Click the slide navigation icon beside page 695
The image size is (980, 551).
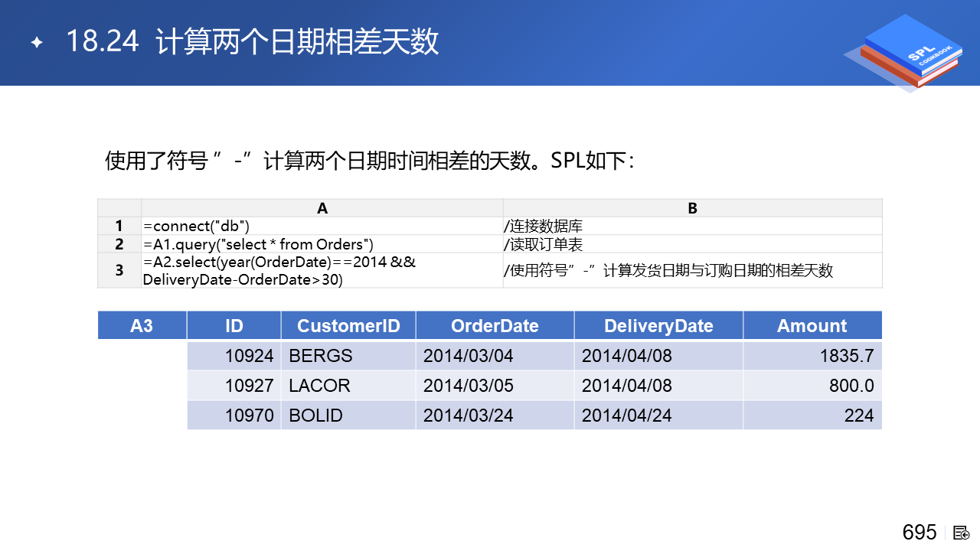[x=962, y=533]
